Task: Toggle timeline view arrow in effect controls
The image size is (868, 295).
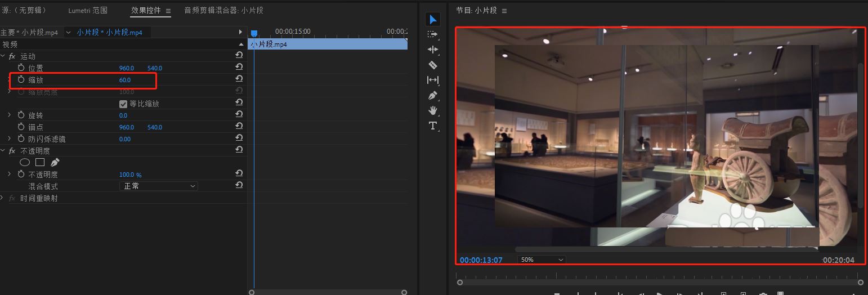Action: tap(240, 32)
